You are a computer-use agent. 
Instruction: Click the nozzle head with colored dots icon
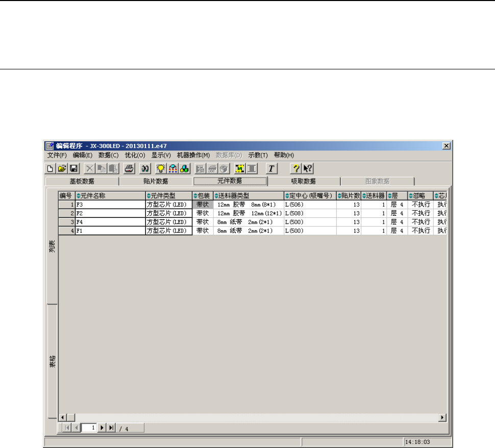tap(172, 168)
